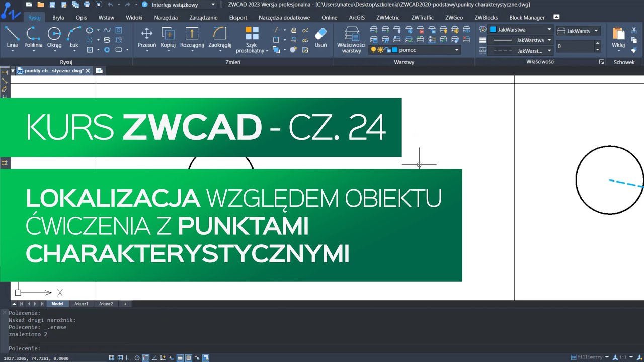This screenshot has height=362, width=644.
Task: Add a new layout with the plus tab
Action: point(125,304)
